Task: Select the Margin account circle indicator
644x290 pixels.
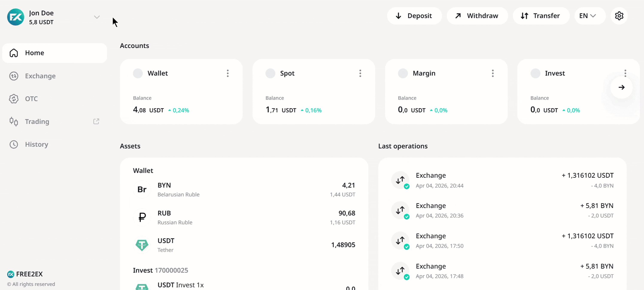Action: [x=403, y=73]
